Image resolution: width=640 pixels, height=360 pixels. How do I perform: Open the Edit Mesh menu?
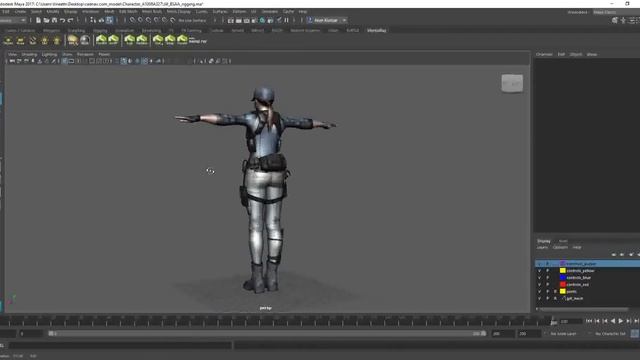[x=128, y=12]
